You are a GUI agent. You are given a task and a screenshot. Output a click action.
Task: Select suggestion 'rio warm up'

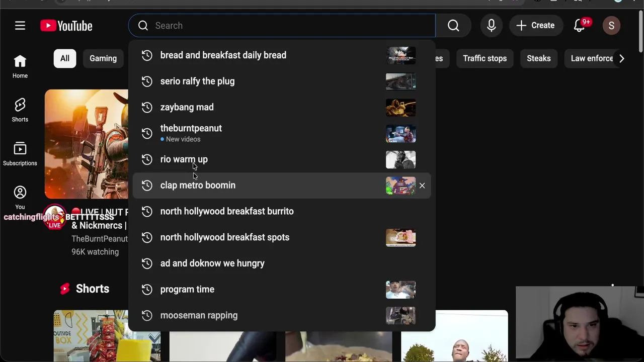(282, 159)
